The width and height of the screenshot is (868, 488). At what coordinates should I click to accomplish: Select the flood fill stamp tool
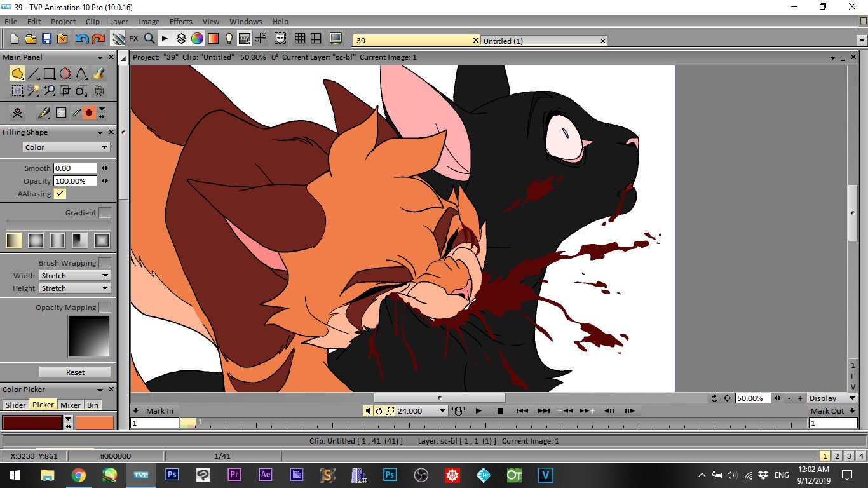pos(98,74)
